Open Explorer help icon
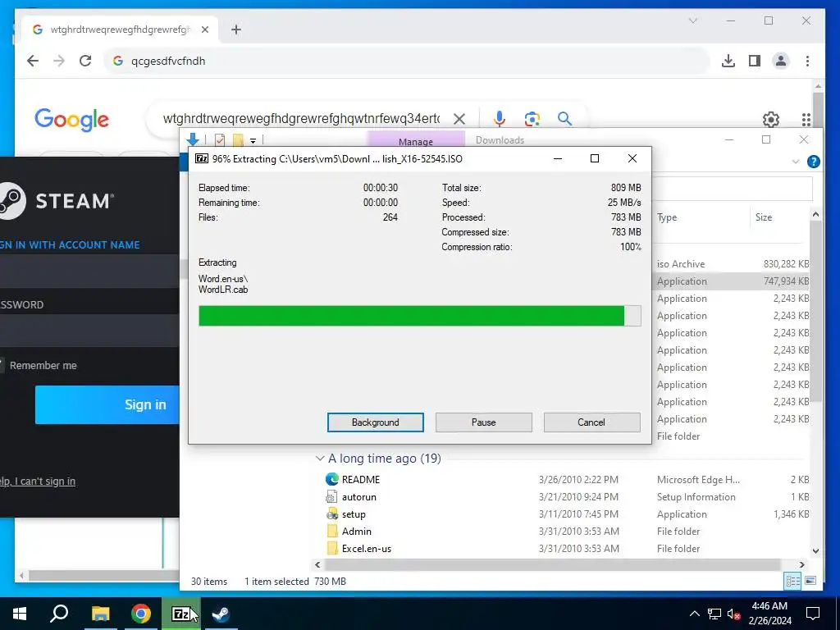 pyautogui.click(x=813, y=162)
